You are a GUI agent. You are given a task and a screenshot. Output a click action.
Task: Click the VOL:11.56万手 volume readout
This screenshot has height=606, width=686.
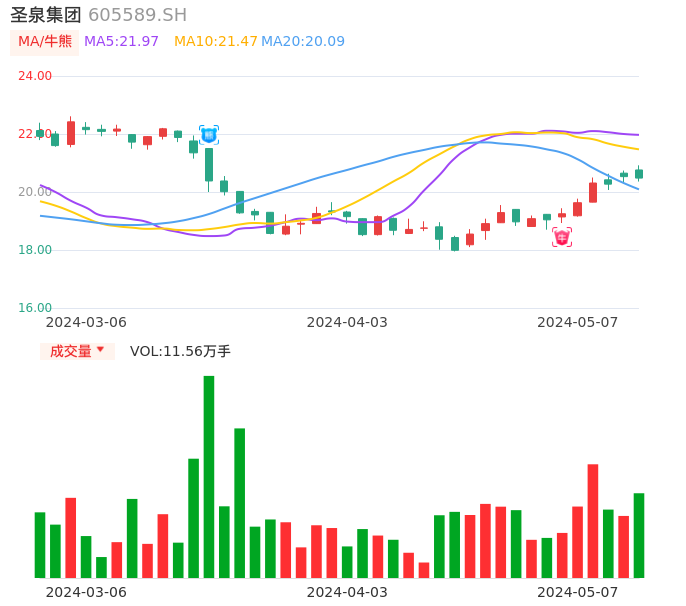click(x=180, y=351)
